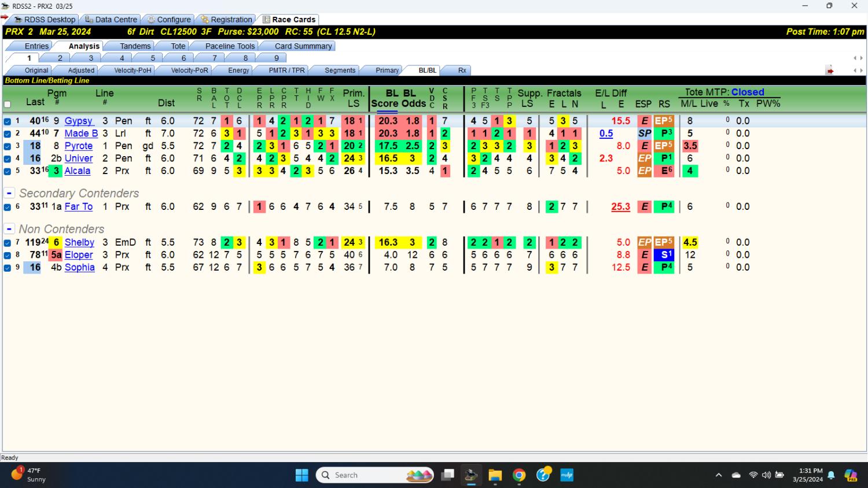Click the RDSS app icon on the taskbar
This screenshot has width=868, height=488.
(471, 475)
